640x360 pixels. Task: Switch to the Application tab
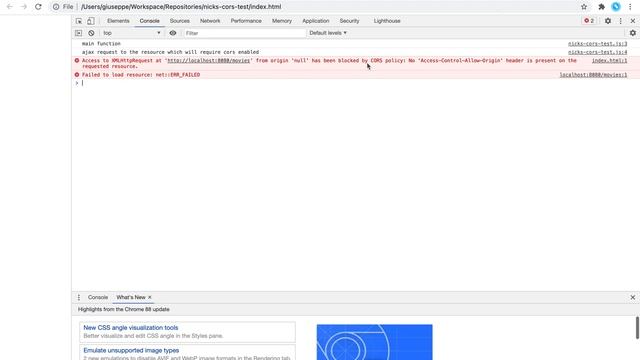pyautogui.click(x=316, y=21)
